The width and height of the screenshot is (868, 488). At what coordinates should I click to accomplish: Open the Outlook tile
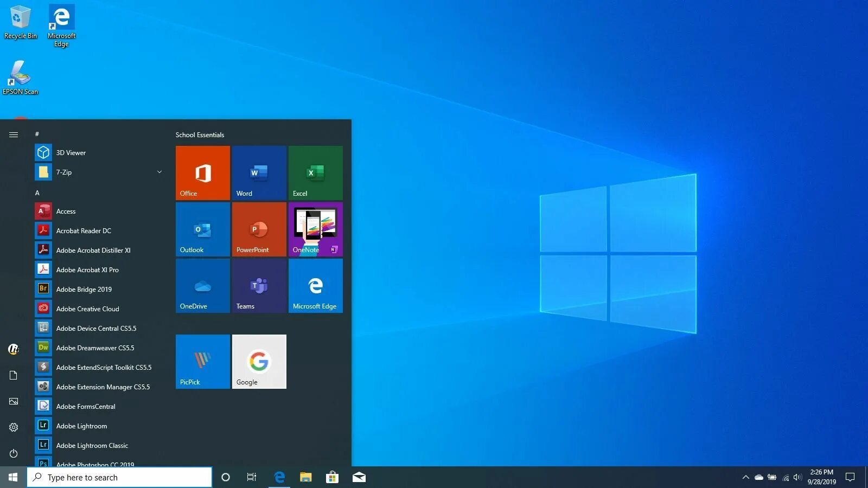tap(202, 229)
